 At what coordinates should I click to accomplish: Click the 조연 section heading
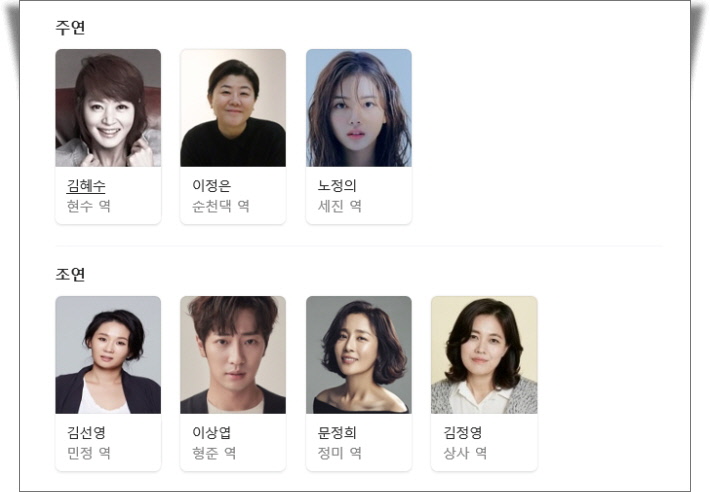(x=70, y=274)
